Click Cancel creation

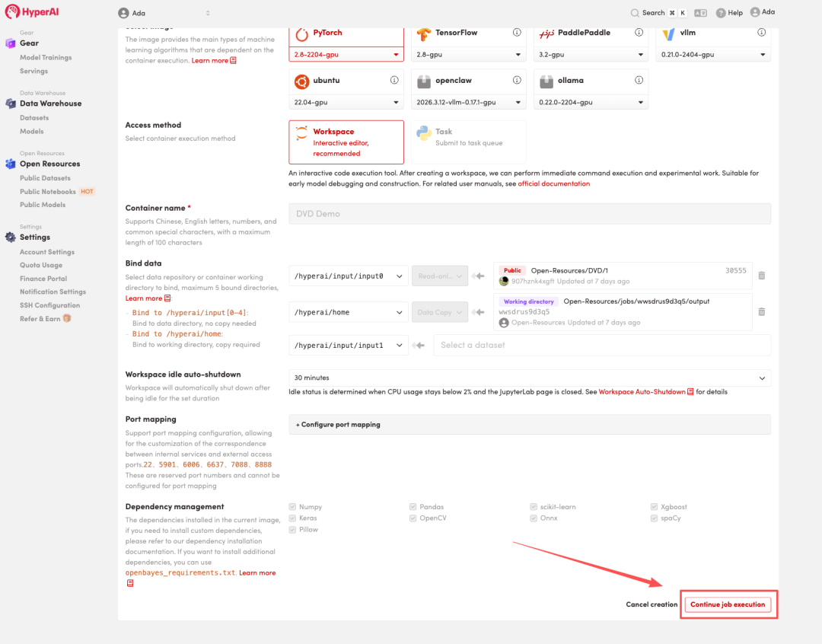click(651, 604)
